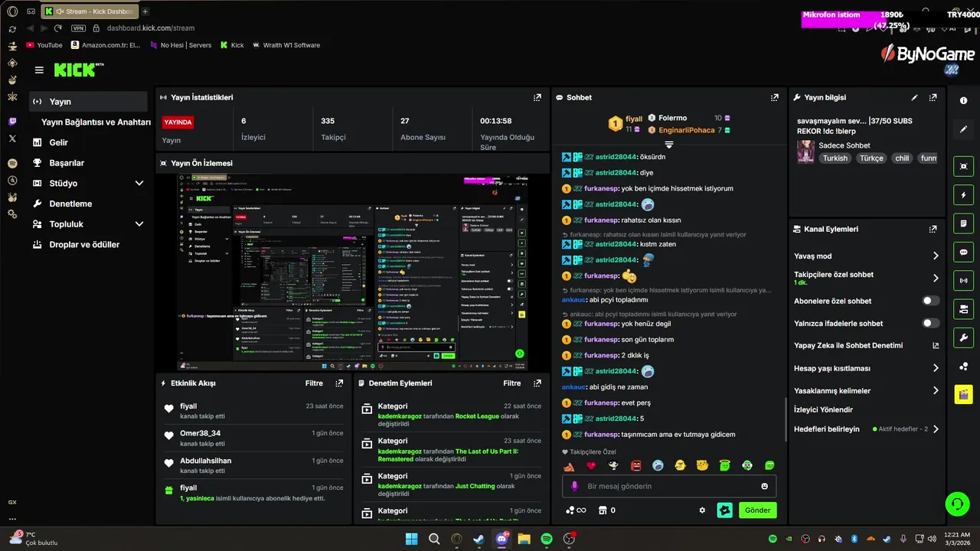Open Filtre in Etkinlik Akışı panel
The height and width of the screenshot is (551, 980).
coord(314,383)
